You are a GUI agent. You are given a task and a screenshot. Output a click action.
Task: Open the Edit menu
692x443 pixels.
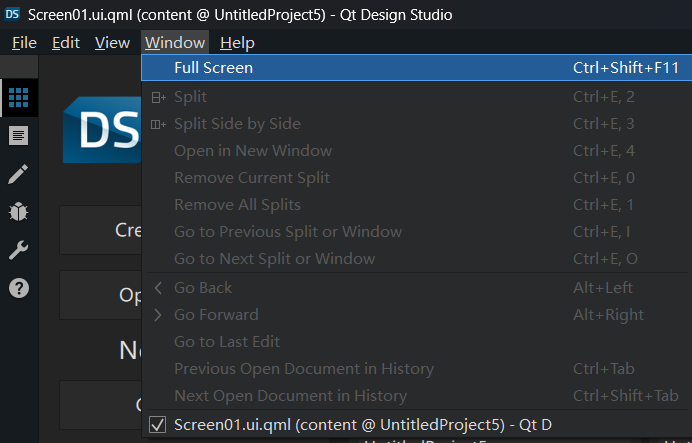tap(66, 42)
